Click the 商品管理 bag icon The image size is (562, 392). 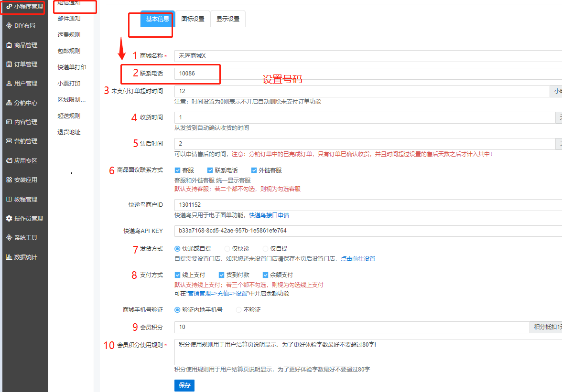tap(9, 45)
